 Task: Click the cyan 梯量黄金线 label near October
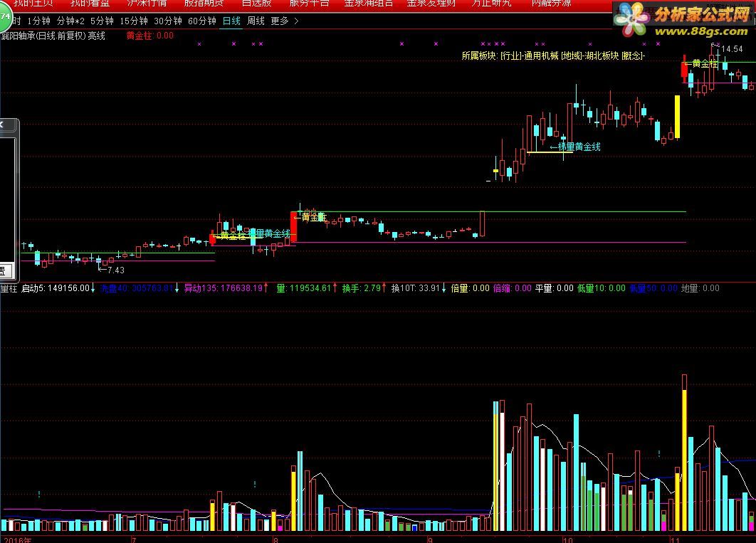click(579, 147)
